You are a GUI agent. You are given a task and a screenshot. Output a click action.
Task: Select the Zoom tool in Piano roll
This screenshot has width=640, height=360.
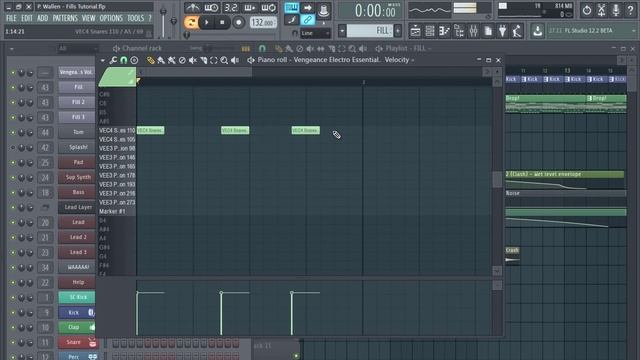(x=224, y=60)
